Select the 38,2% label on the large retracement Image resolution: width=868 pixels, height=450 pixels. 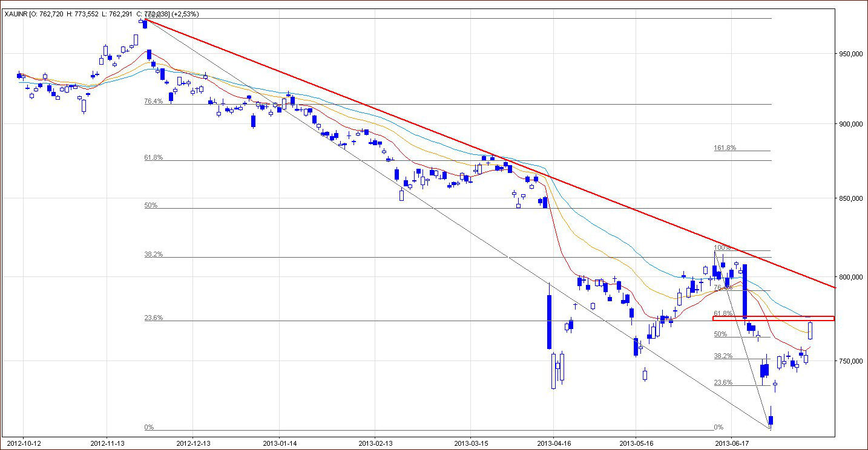click(154, 255)
